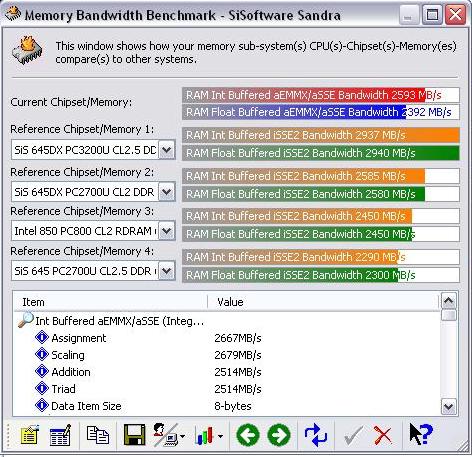Click the info icon next to Assignment
Screen dimensions: 472x457
pos(42,338)
